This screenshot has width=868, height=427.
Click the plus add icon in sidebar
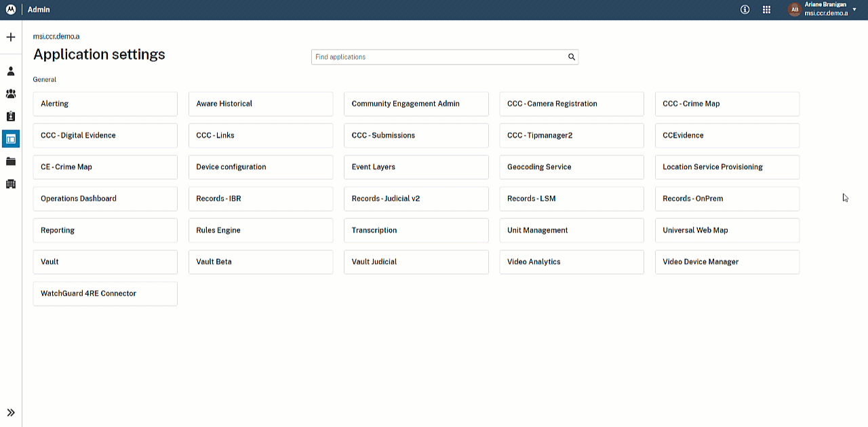tap(11, 37)
